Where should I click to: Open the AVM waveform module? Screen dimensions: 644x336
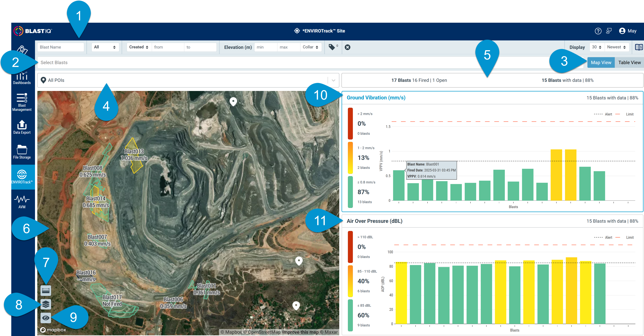(22, 202)
